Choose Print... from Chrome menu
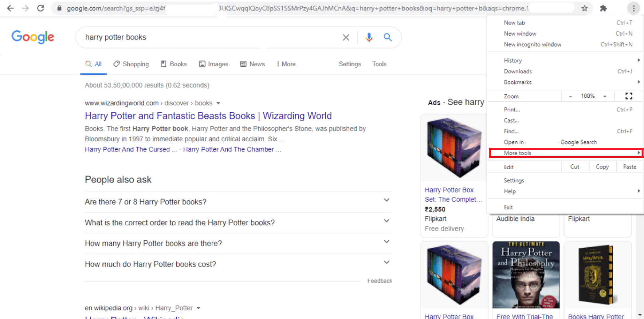This screenshot has width=644, height=319. coord(565,109)
